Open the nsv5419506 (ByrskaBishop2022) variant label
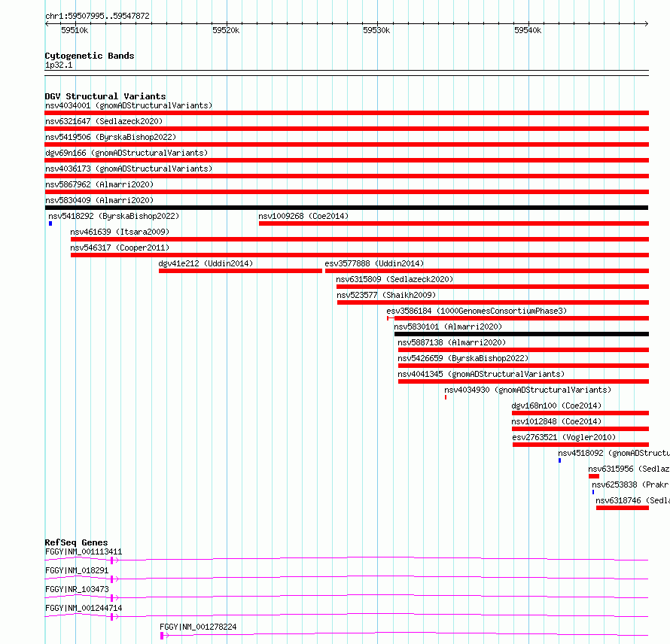Screen dimensions: 670x644 [111, 137]
